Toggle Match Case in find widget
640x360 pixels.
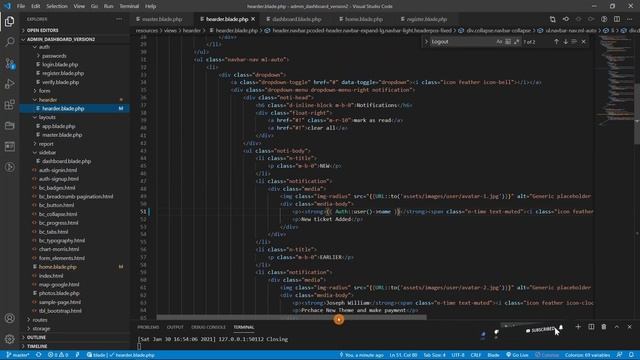[499, 42]
